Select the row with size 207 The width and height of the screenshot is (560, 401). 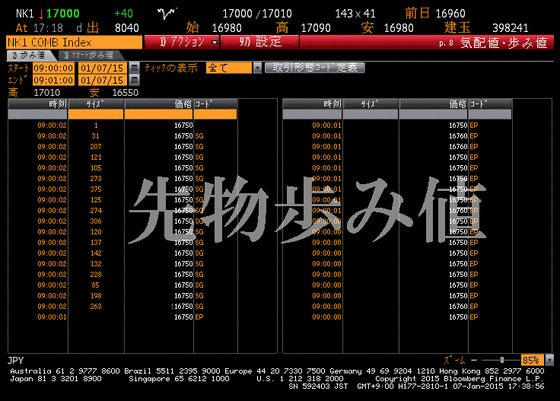pos(122,147)
